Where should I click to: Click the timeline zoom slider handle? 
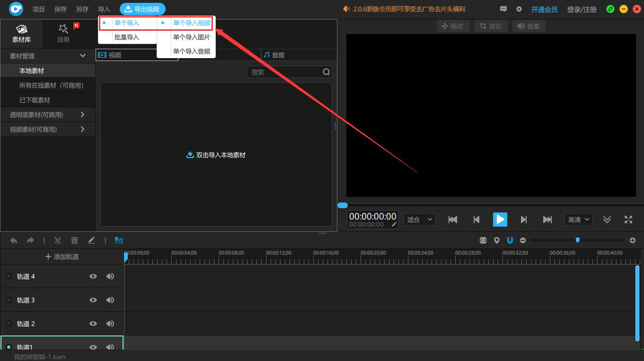[577, 240]
